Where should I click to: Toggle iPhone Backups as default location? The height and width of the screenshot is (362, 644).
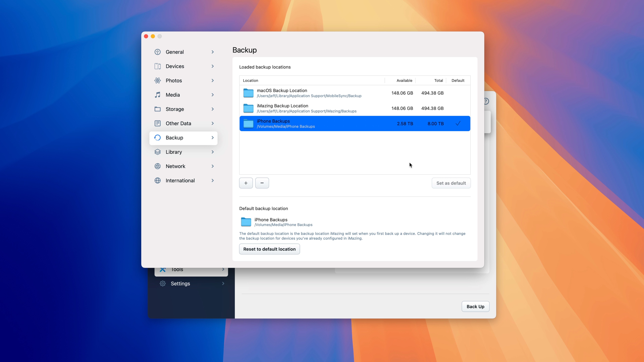pyautogui.click(x=458, y=123)
